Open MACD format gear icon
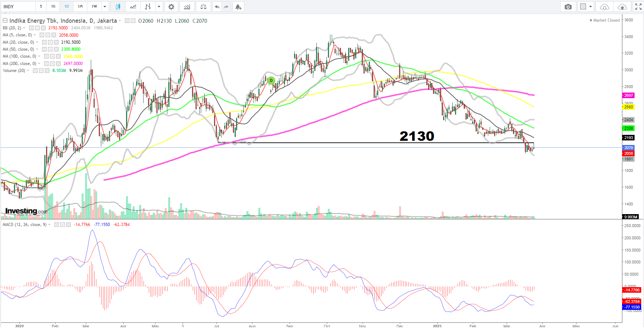Image resolution: width=644 pixels, height=328 pixels. (x=63, y=225)
